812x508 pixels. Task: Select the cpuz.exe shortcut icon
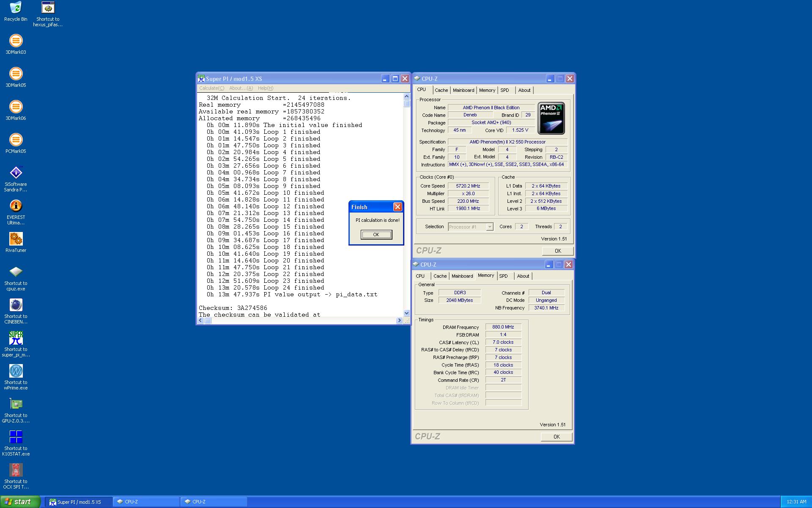pos(16,278)
